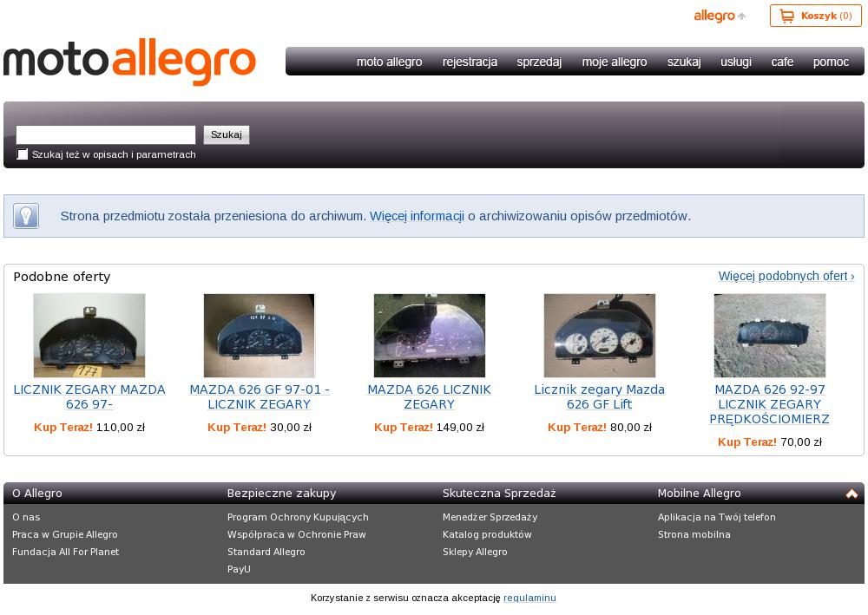Viewport: 868px width, 615px height.
Task: Open thumbnail of MAZDA 626 GF 97-01 offer
Action: click(259, 336)
